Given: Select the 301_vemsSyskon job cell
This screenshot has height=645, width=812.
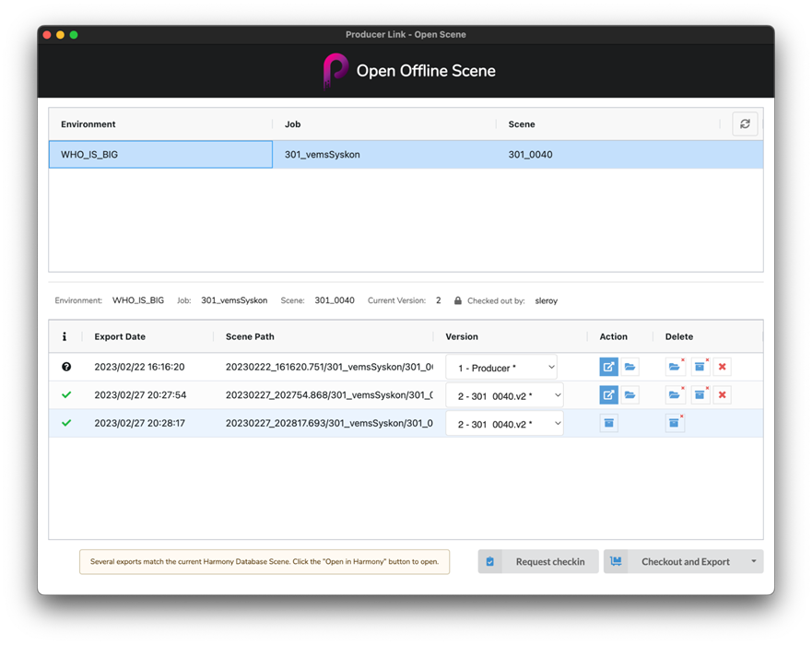Looking at the screenshot, I should coord(384,154).
